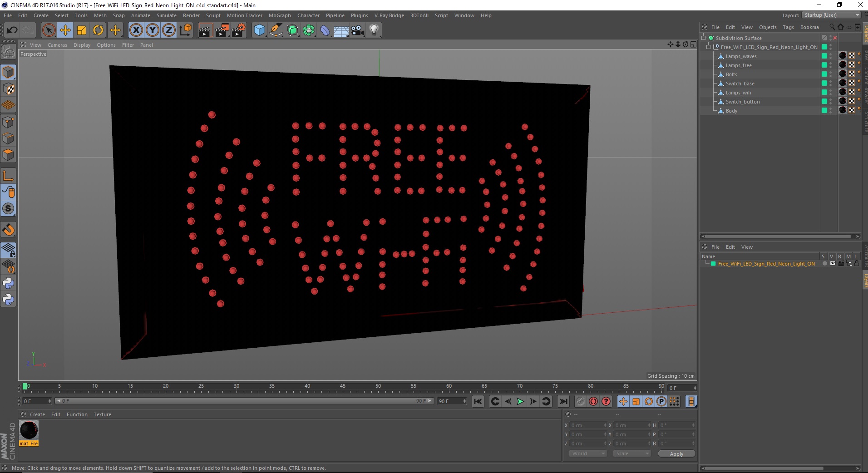Open the spline Pen tool
The width and height of the screenshot is (868, 473).
[276, 30]
